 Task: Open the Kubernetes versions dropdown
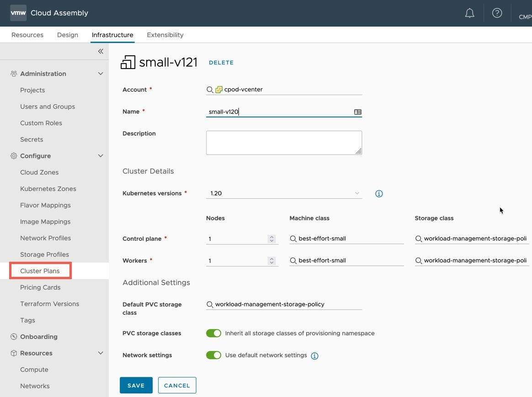tap(284, 193)
